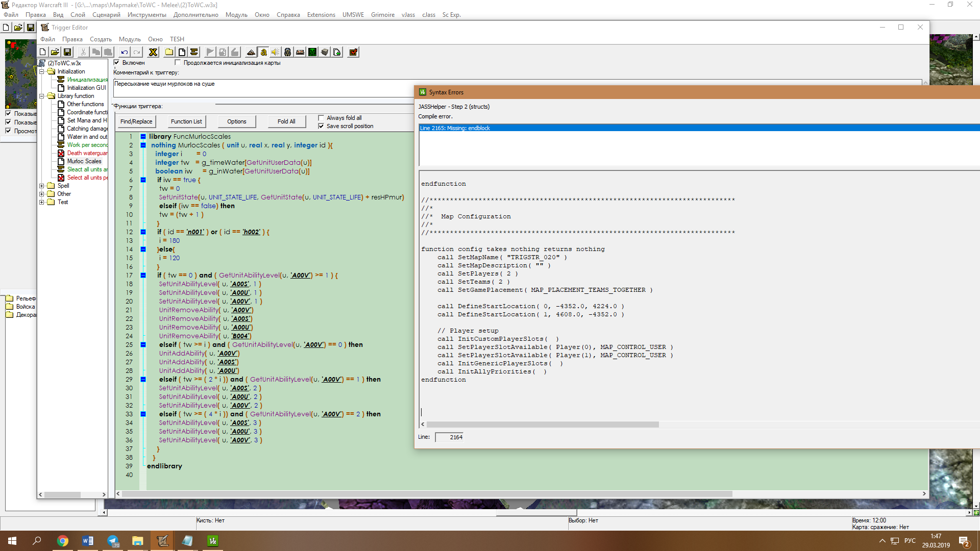Open the Grimoire menu in main menubar
980x551 pixels.
point(382,15)
